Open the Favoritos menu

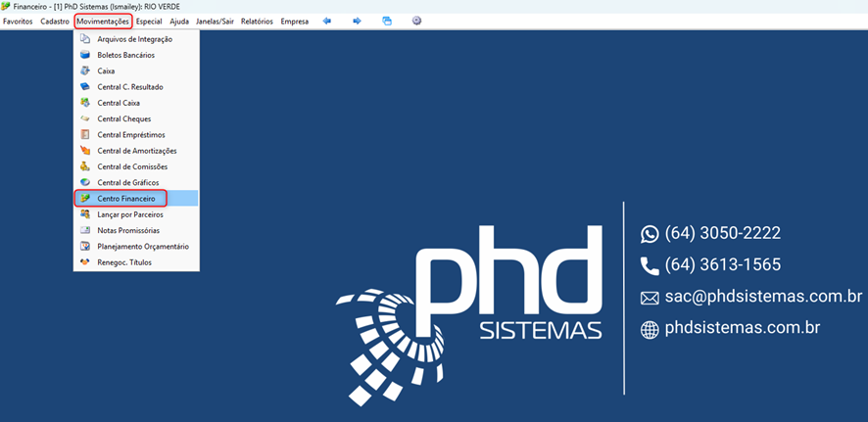tap(18, 21)
